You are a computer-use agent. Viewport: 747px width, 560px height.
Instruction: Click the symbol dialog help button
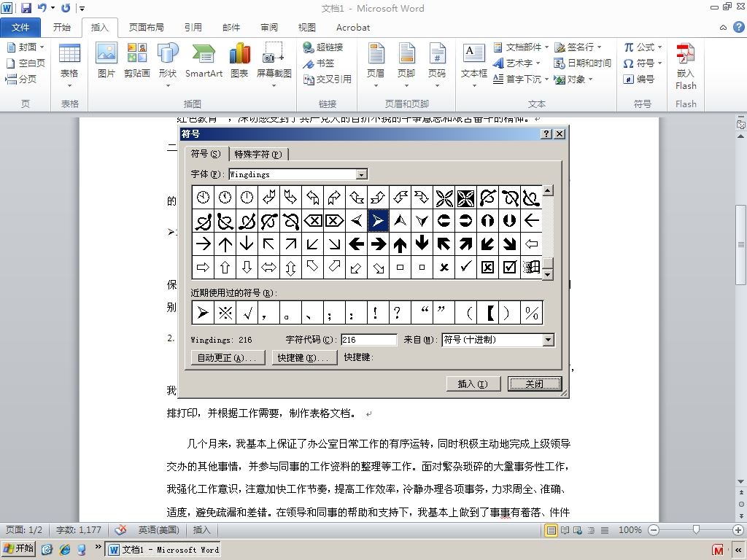pos(547,134)
